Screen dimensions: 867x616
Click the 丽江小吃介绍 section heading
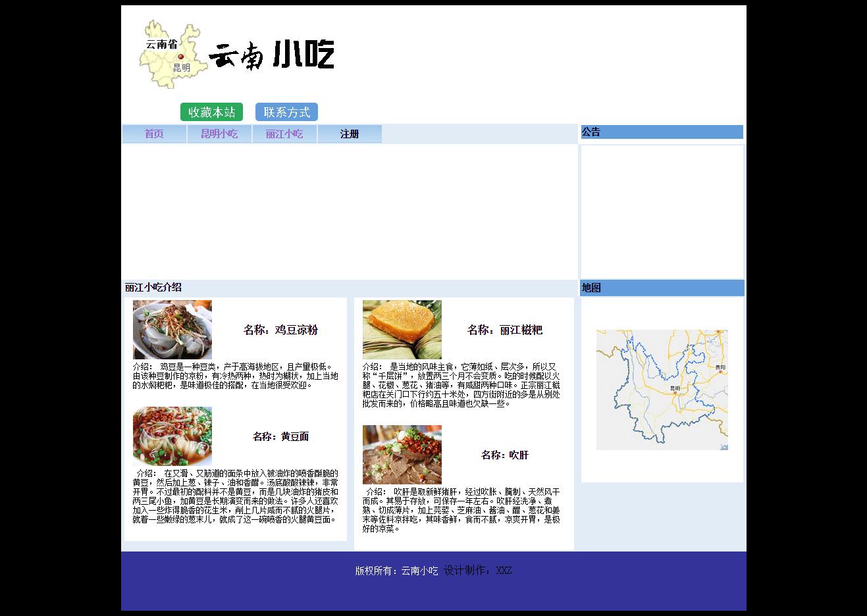(153, 288)
